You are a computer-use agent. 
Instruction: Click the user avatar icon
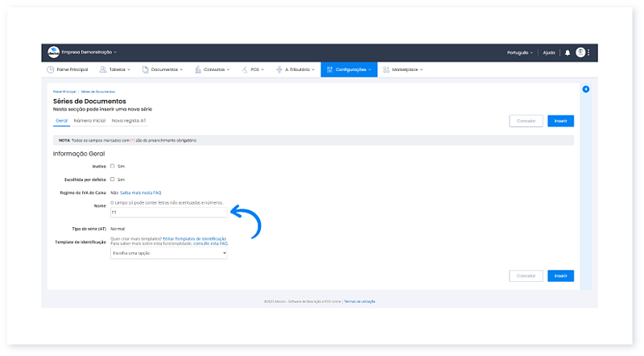(580, 52)
